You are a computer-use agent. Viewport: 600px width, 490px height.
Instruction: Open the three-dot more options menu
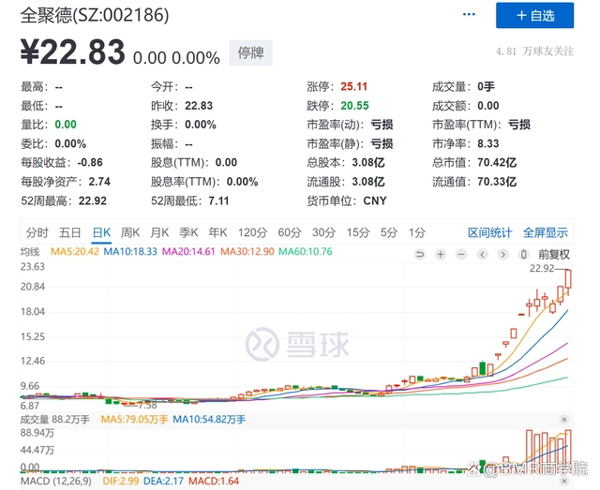(469, 15)
